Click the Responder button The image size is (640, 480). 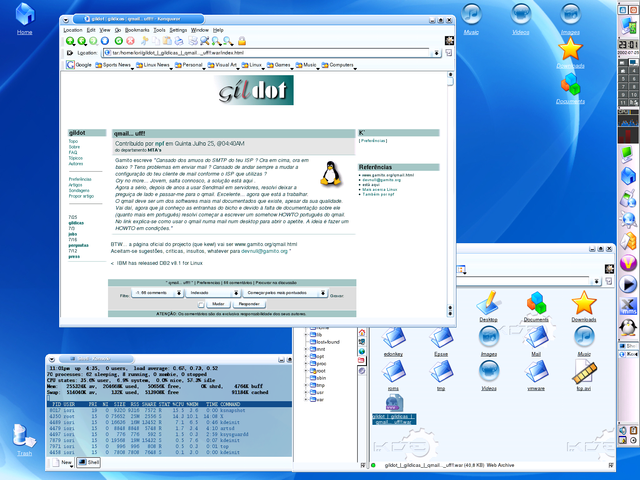click(249, 304)
